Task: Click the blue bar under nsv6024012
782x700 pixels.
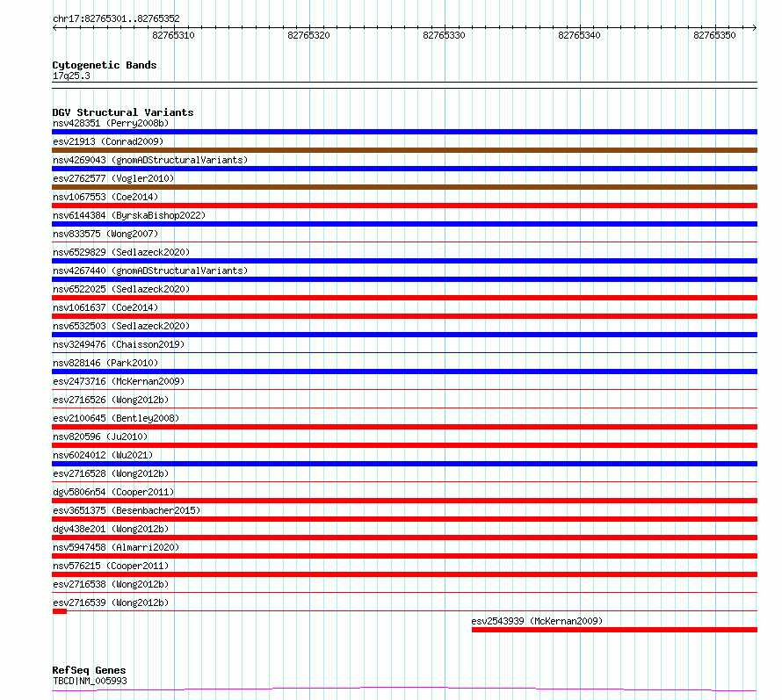Action: (x=404, y=464)
